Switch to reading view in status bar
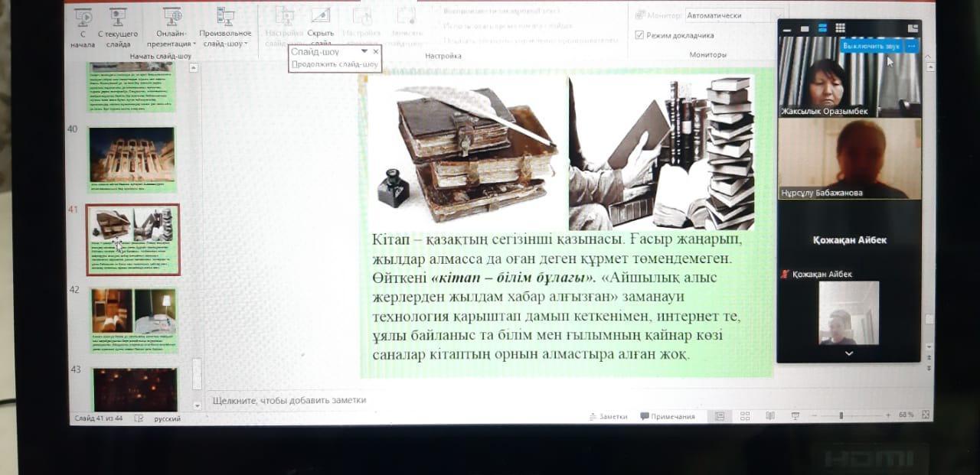 770,416
